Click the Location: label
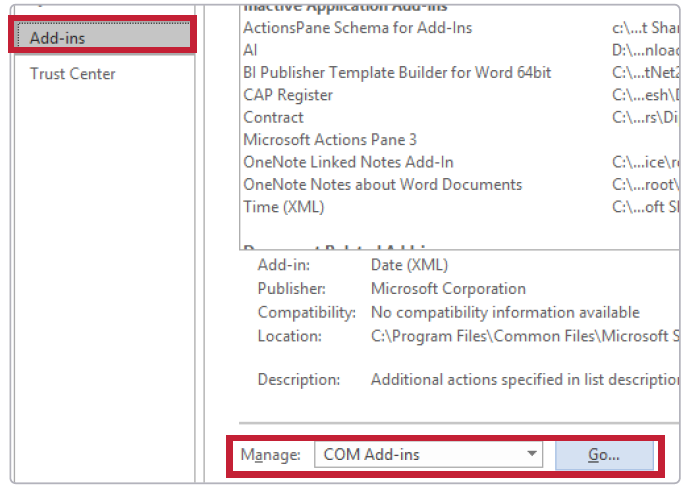 pyautogui.click(x=290, y=336)
